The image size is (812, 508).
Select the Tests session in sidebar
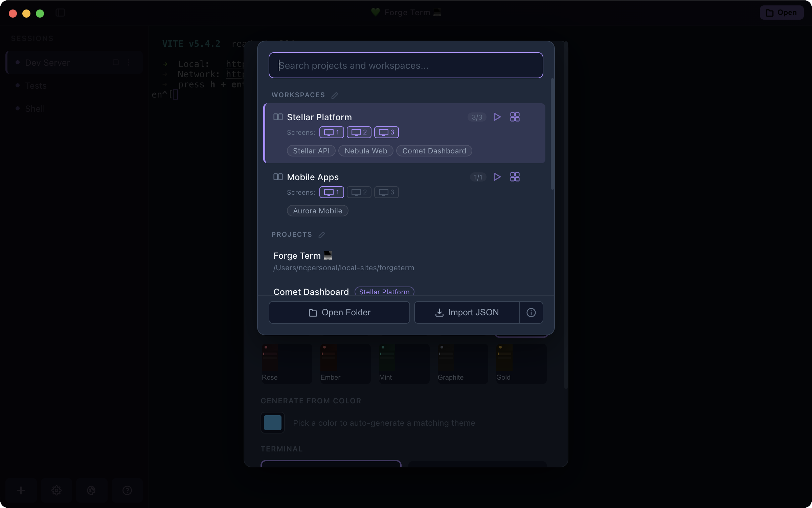coord(36,85)
